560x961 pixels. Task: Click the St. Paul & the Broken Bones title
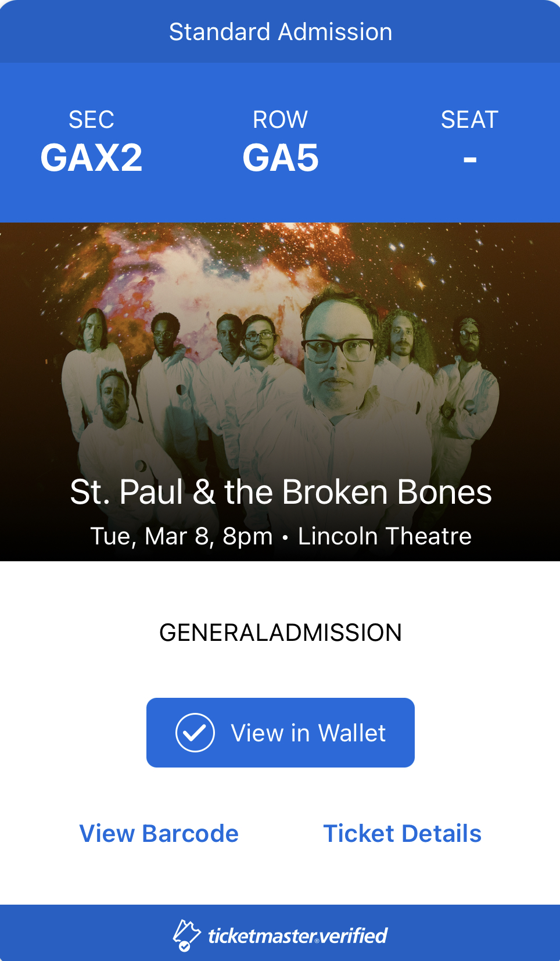pos(281,492)
